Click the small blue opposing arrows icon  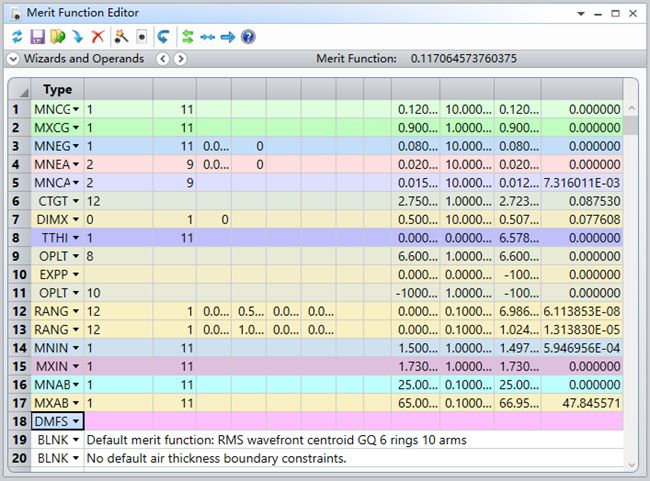coord(207,37)
